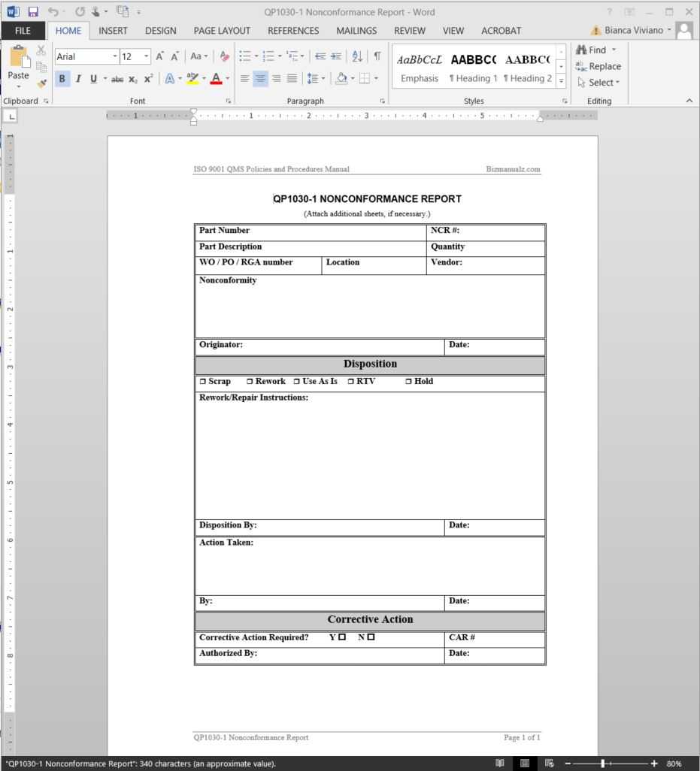Select Justify text alignment
Image resolution: width=700 pixels, height=771 pixels.
coord(292,78)
